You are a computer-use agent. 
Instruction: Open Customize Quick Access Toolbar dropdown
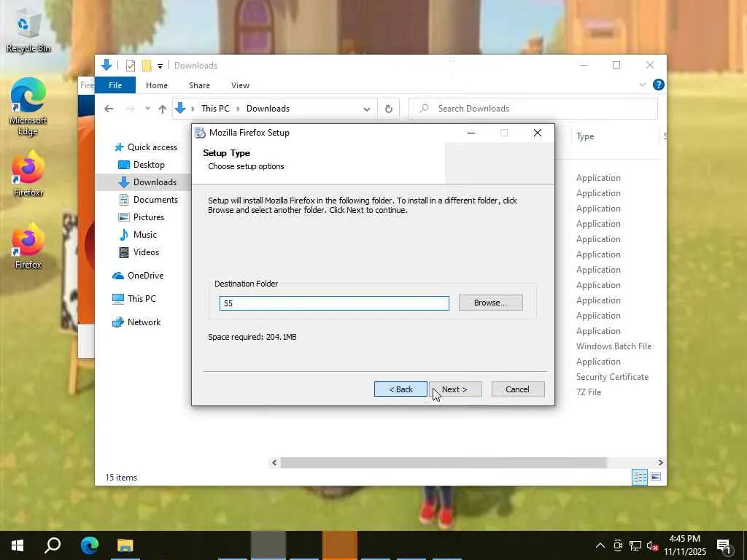coord(160,66)
